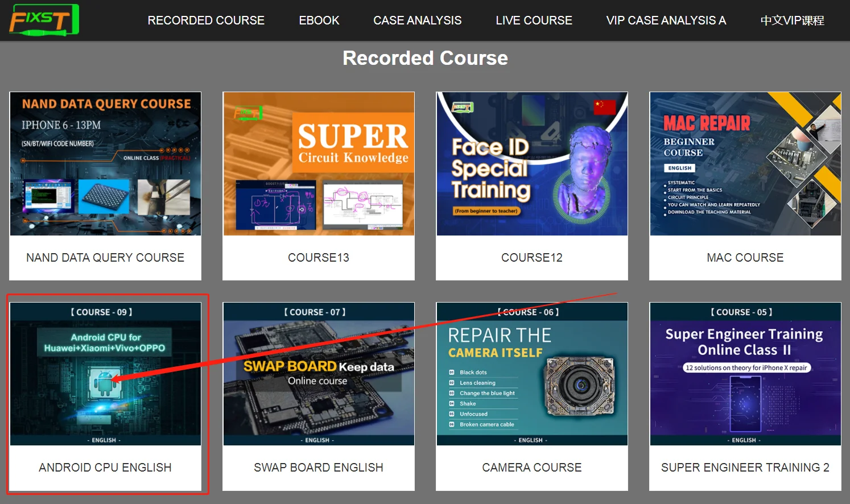Click the '[ COURSE - 07 ]' label
Image resolution: width=850 pixels, height=504 pixels.
point(315,312)
